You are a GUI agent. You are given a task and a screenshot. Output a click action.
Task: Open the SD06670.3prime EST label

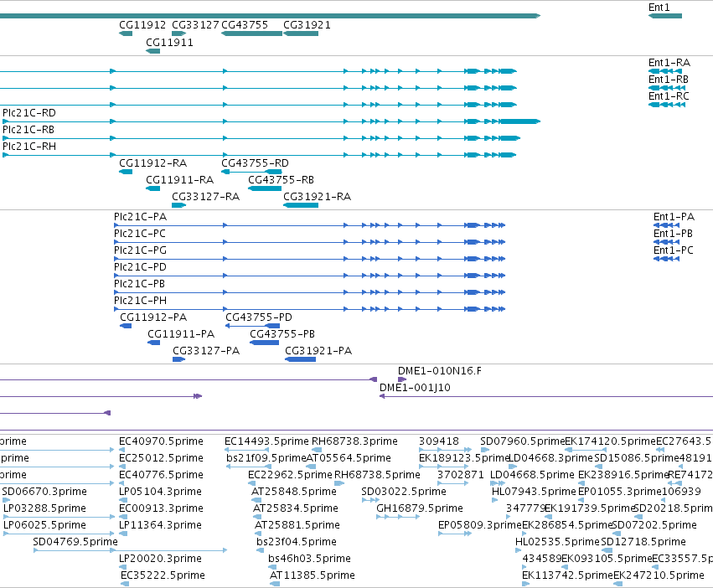(x=44, y=492)
